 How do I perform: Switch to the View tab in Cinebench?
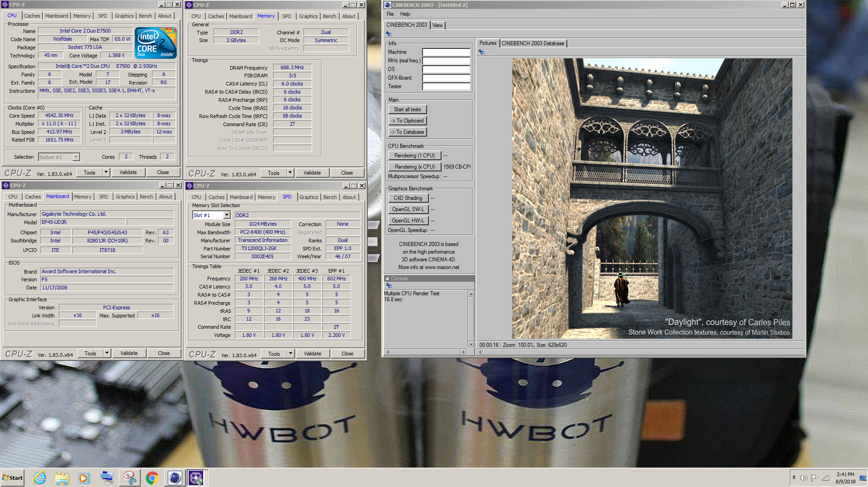(437, 25)
